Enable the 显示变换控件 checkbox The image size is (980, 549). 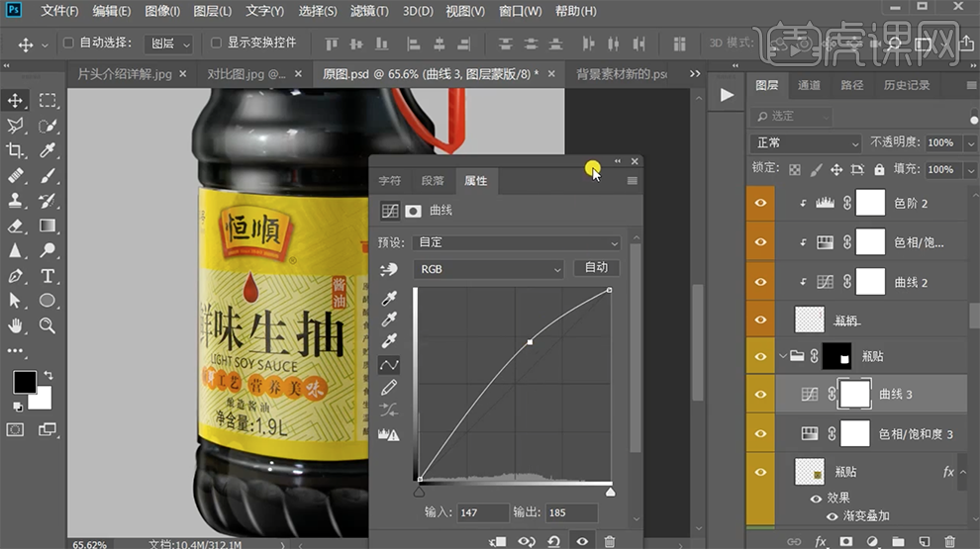217,44
